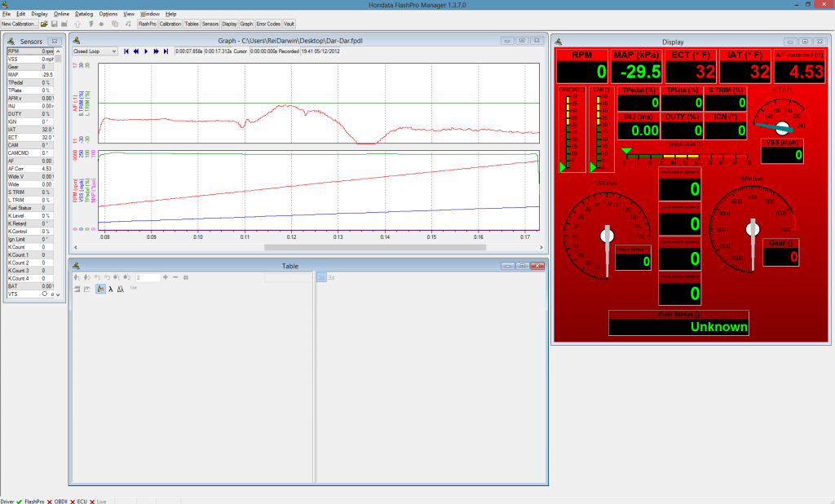Click the hash set value icon
This screenshot has height=504, width=835.
pyautogui.click(x=186, y=277)
